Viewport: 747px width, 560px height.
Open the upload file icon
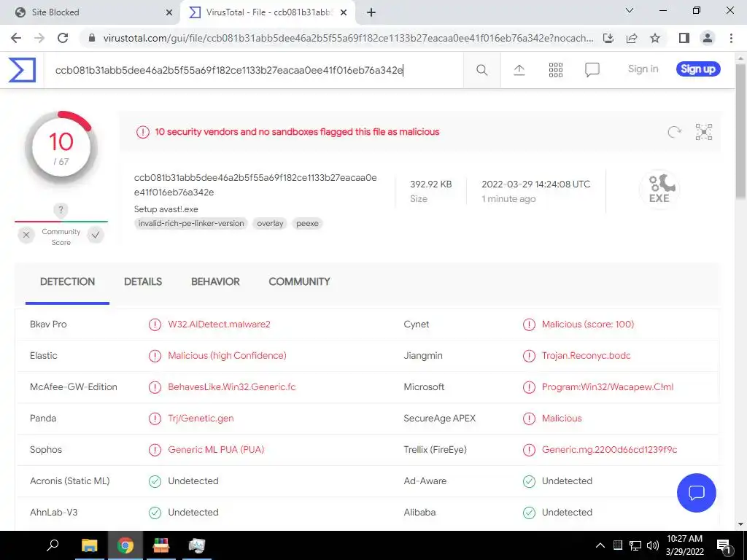(519, 70)
